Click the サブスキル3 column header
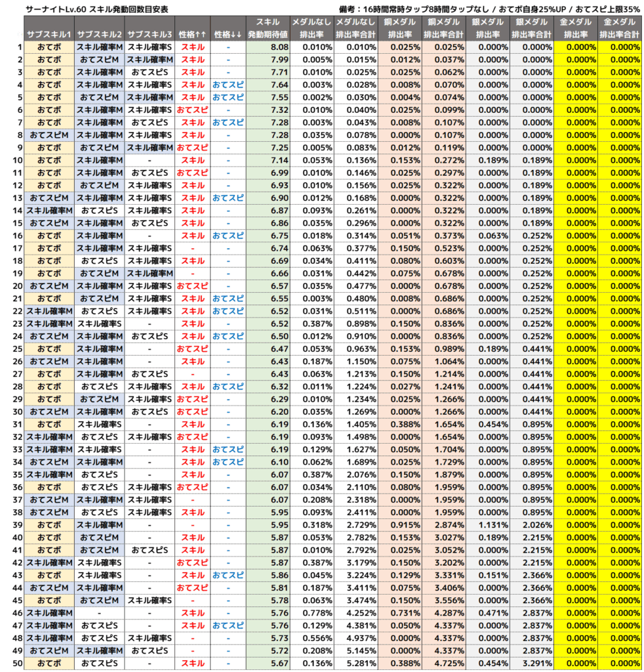The width and height of the screenshot is (644, 672). (x=150, y=34)
